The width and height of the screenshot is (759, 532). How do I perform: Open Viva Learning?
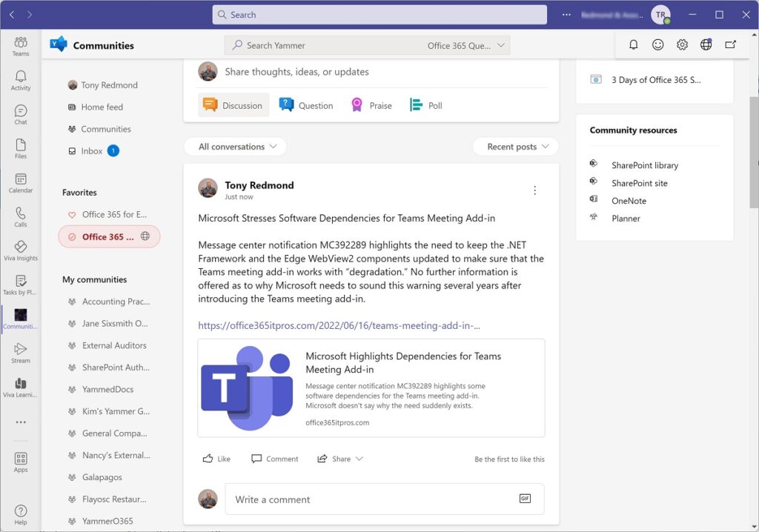pyautogui.click(x=20, y=388)
